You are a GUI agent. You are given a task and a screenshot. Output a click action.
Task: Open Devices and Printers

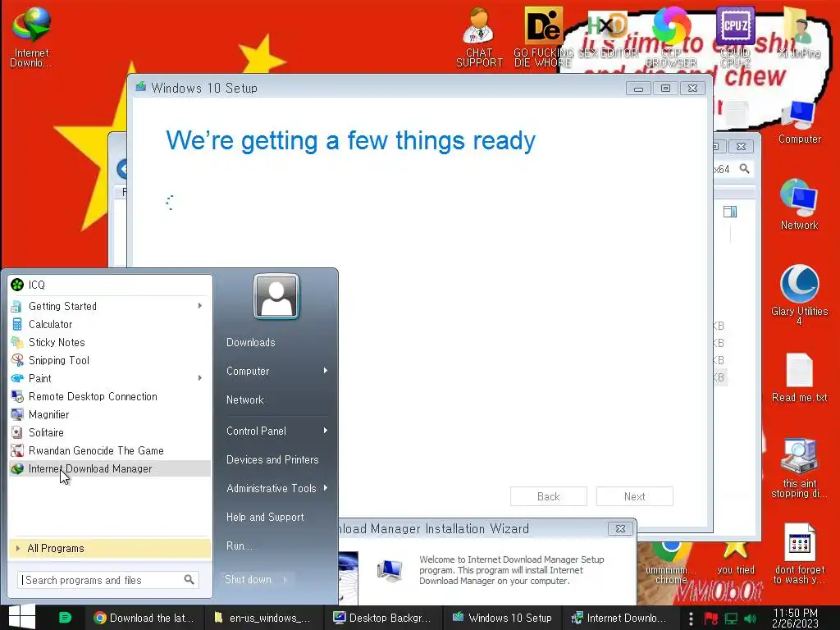[x=272, y=459]
